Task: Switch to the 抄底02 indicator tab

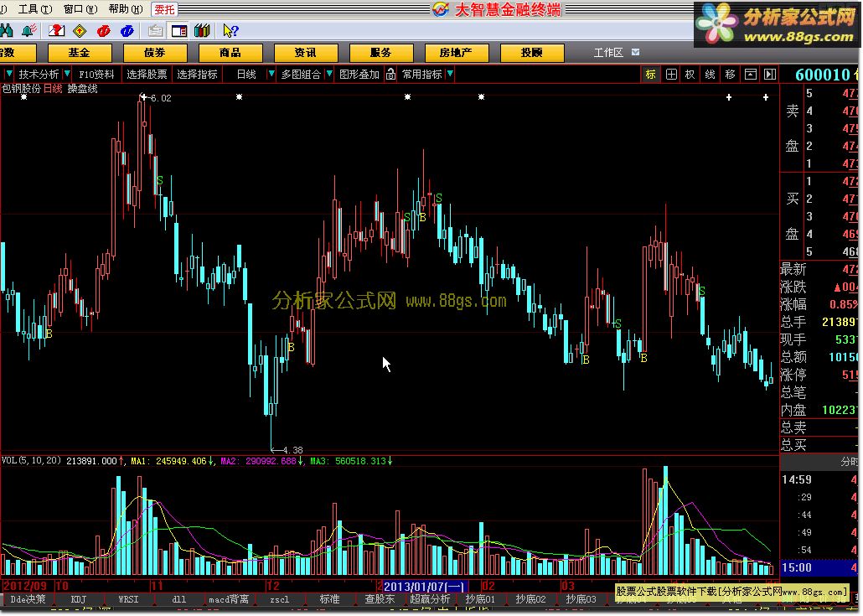Action: pyautogui.click(x=530, y=599)
